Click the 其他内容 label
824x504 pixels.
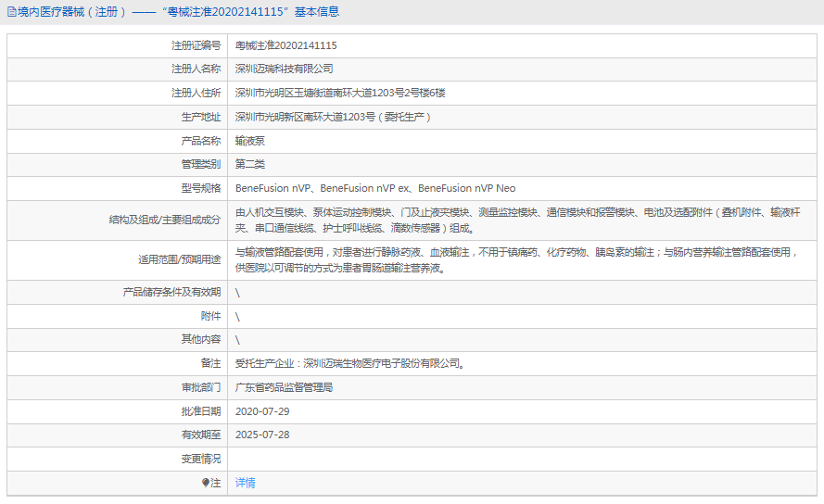(x=201, y=339)
